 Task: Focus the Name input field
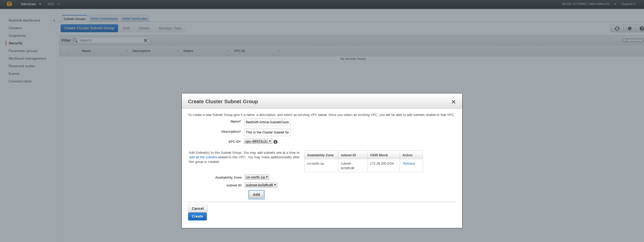click(x=267, y=122)
